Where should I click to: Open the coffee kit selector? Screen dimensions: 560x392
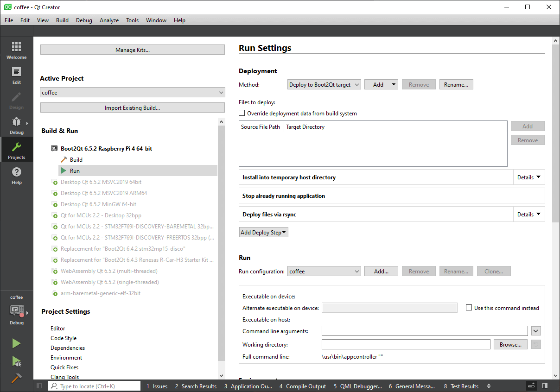(x=16, y=310)
